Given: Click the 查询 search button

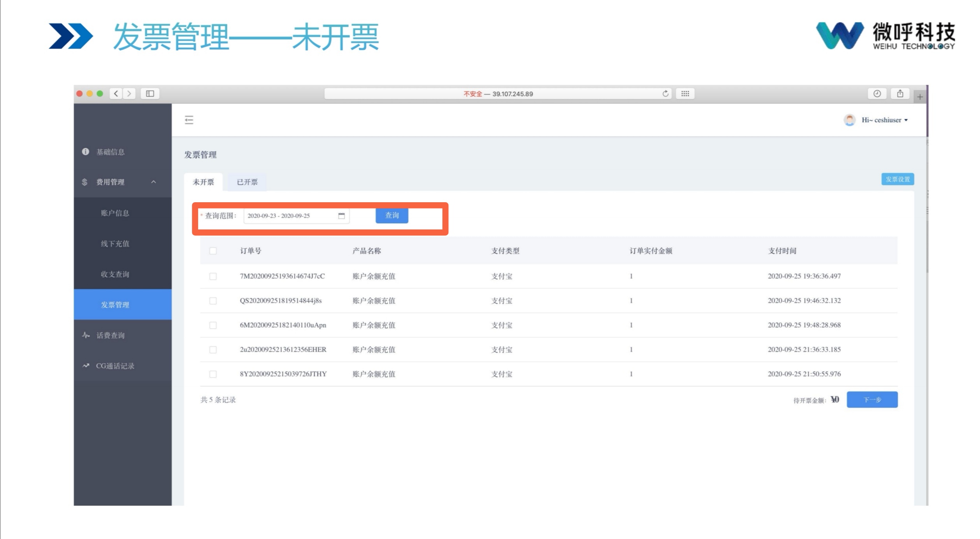Looking at the screenshot, I should point(392,216).
